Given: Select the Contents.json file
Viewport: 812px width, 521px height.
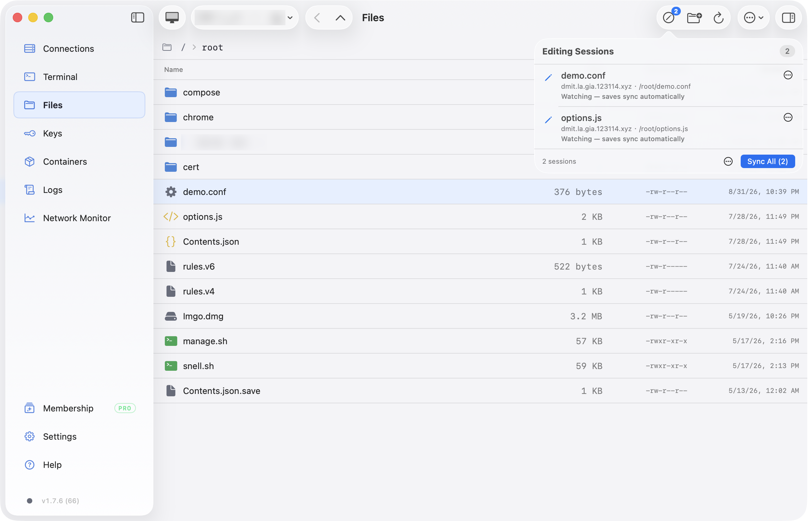Looking at the screenshot, I should (480, 242).
